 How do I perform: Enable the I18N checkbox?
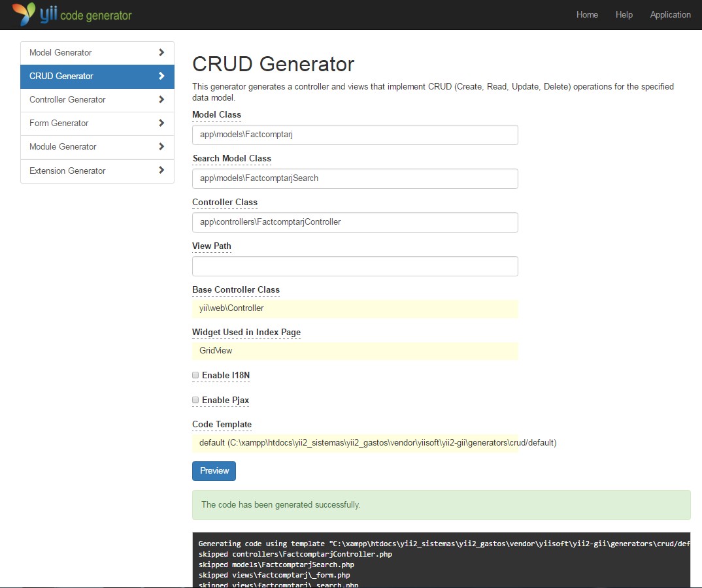(x=195, y=375)
